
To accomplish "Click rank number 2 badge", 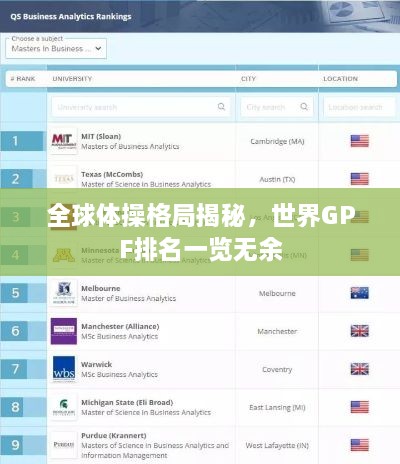I will coord(16,179).
